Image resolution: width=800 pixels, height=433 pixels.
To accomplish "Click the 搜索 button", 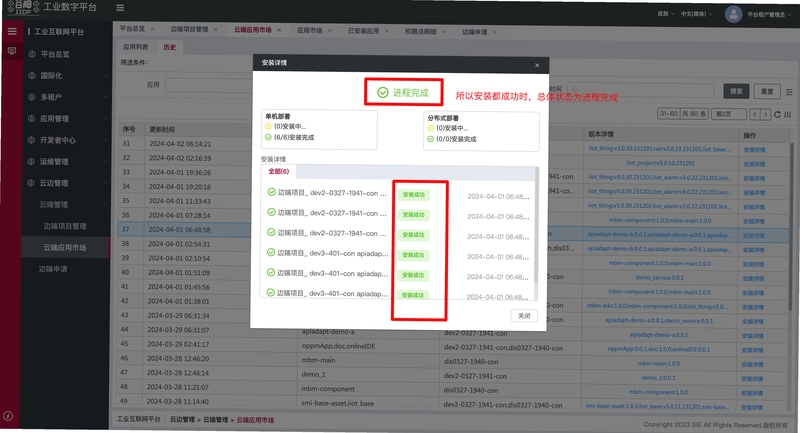I will [x=736, y=91].
